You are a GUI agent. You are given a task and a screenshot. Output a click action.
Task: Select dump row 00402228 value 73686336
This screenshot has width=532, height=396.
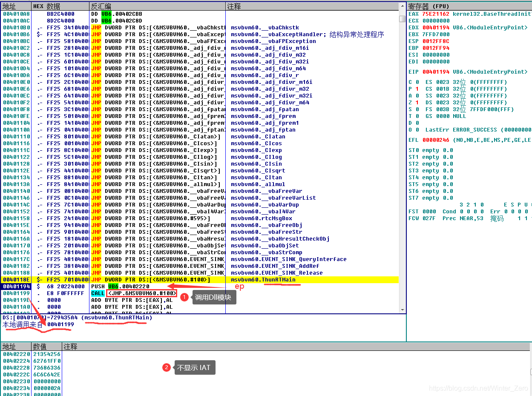[47, 368]
